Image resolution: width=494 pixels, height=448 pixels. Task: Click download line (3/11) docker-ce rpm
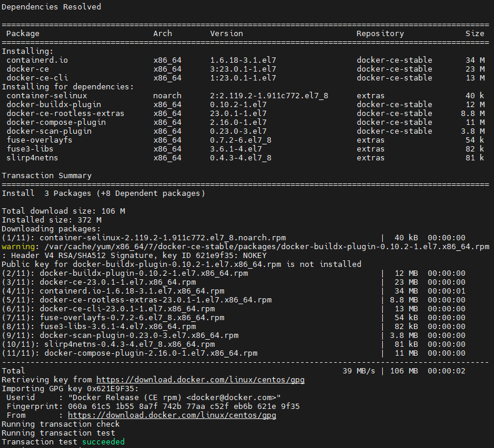pyautogui.click(x=234, y=282)
